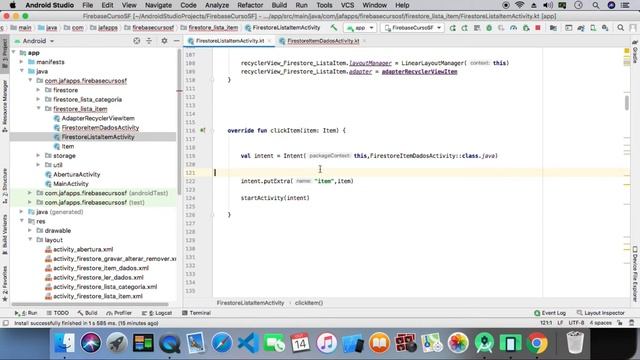Viewport: 640px width, 360px height.
Task: Click the editor vertical scrollbar thumb
Action: click(627, 102)
